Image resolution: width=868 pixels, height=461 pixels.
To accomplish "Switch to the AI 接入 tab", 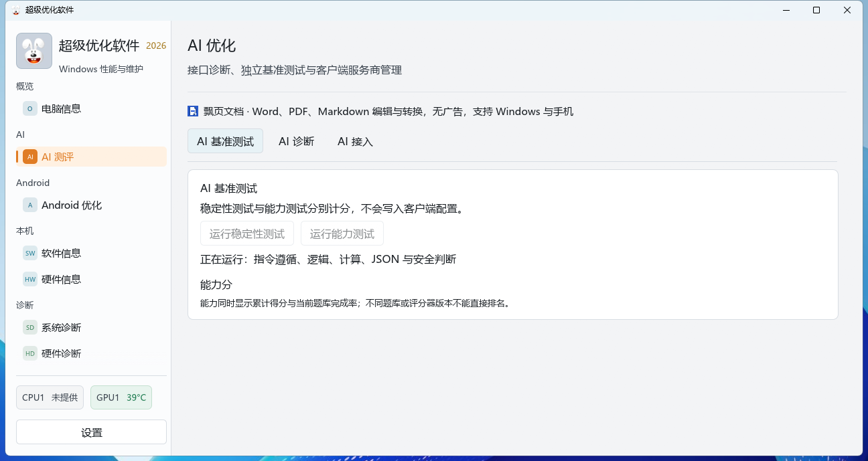I will click(x=355, y=141).
